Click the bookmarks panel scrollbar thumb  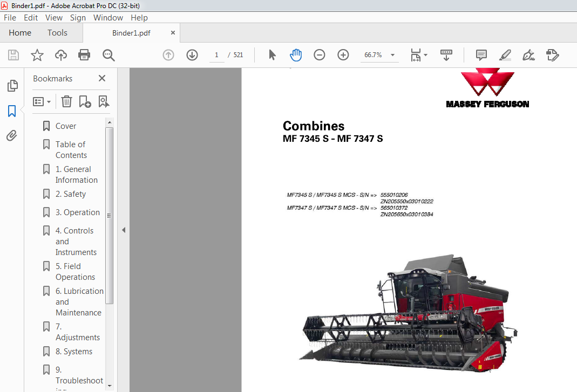pyautogui.click(x=109, y=216)
